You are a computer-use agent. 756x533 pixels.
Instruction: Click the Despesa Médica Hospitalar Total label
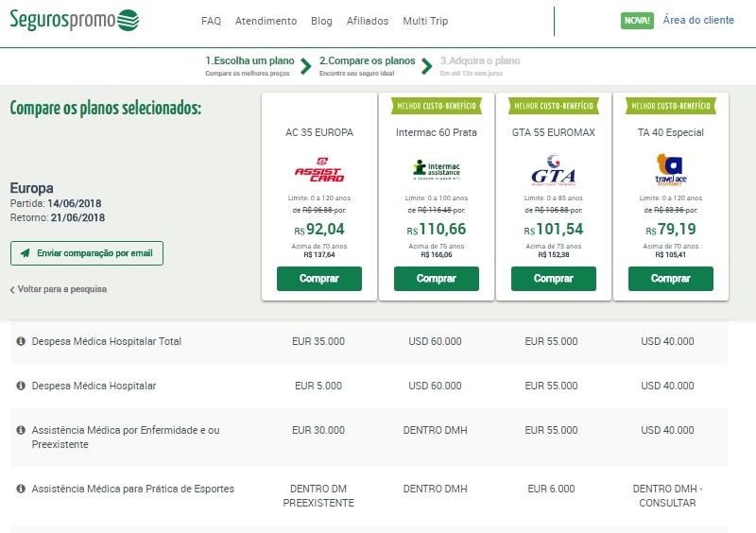[x=107, y=341]
